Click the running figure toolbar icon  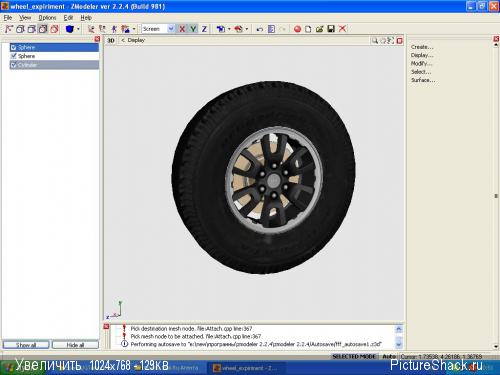pos(114,29)
